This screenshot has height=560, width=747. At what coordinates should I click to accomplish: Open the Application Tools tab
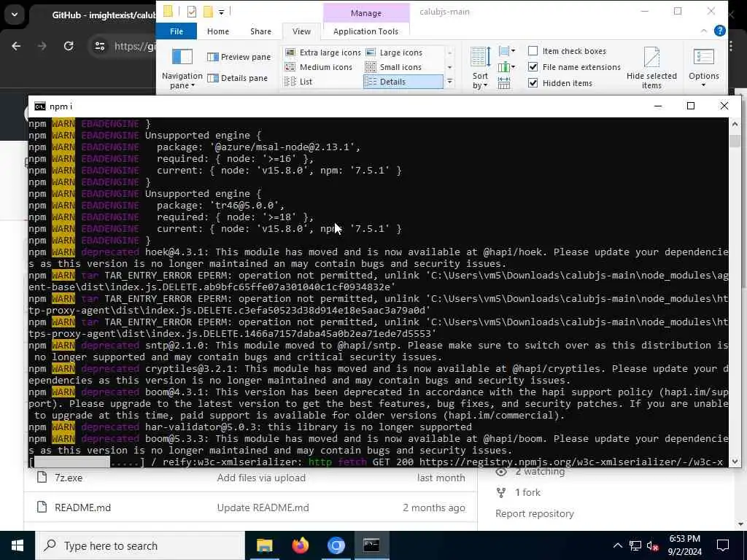pyautogui.click(x=365, y=31)
